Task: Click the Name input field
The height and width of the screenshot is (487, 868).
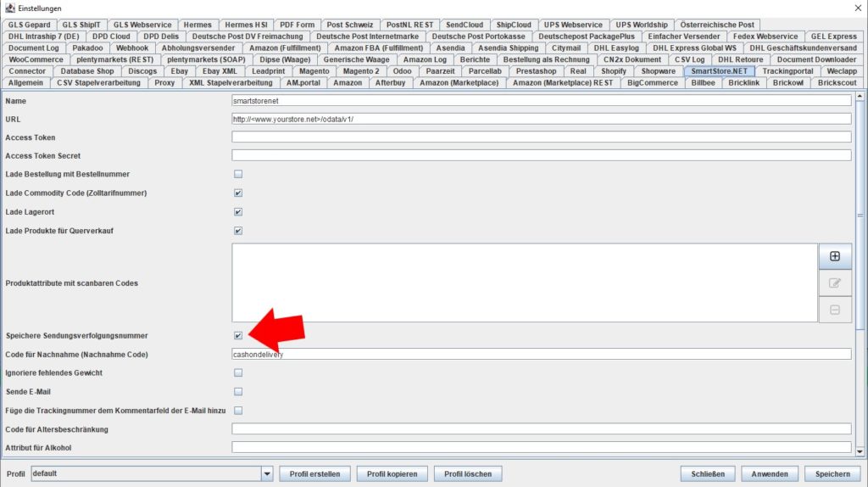Action: [x=542, y=101]
